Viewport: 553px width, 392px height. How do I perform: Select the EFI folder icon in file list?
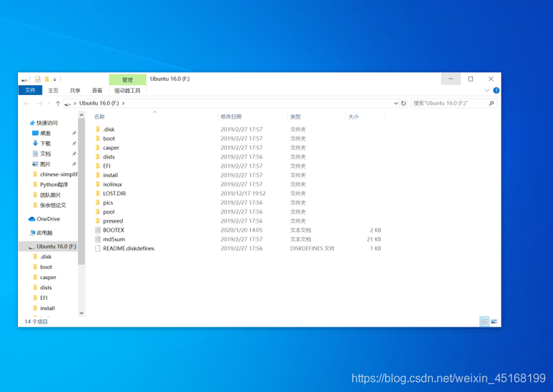(x=98, y=166)
